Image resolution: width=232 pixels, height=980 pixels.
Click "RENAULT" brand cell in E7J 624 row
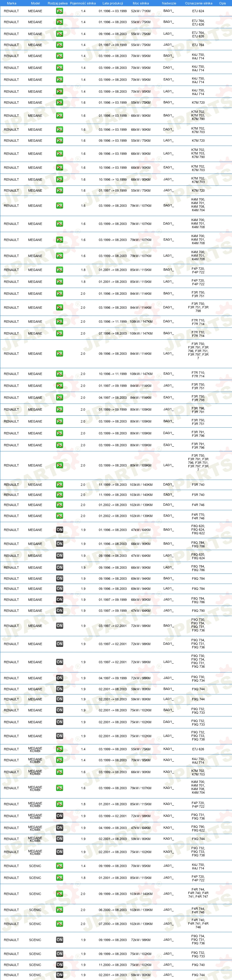point(11,11)
